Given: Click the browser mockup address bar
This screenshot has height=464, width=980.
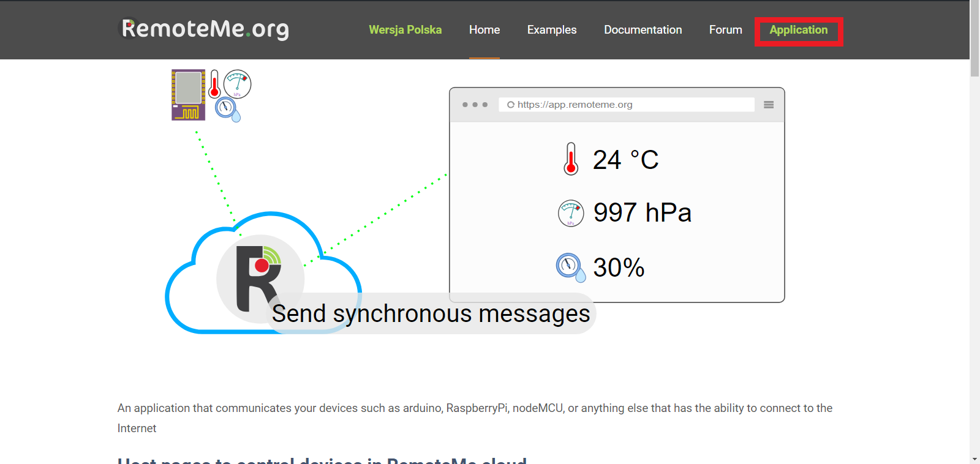Looking at the screenshot, I should click(x=627, y=105).
